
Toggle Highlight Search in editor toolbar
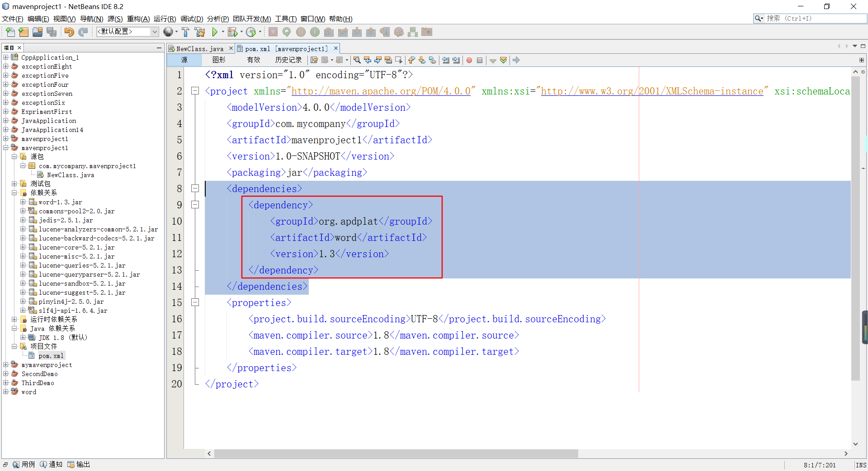pyautogui.click(x=388, y=60)
